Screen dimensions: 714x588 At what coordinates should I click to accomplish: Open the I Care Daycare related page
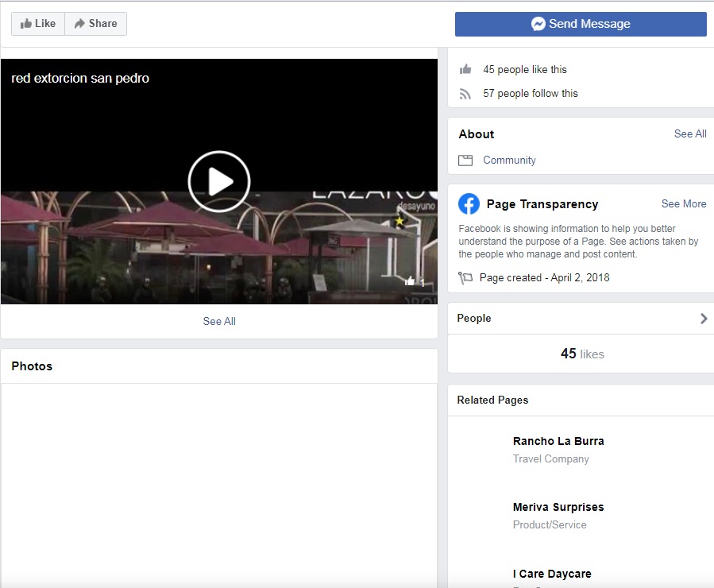point(552,574)
